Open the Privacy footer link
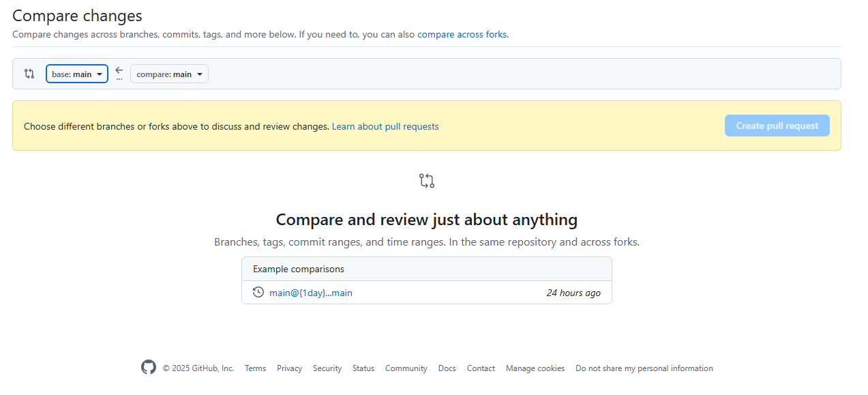 289,368
